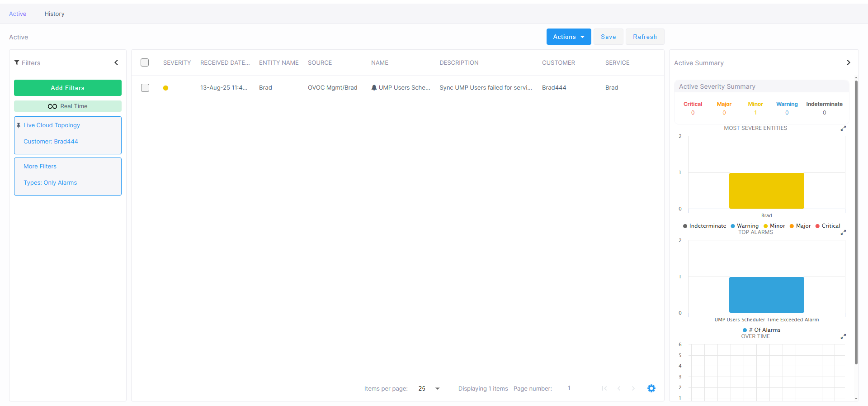Collapse the Active Summary panel arrow
868x406 pixels.
pyautogui.click(x=848, y=62)
